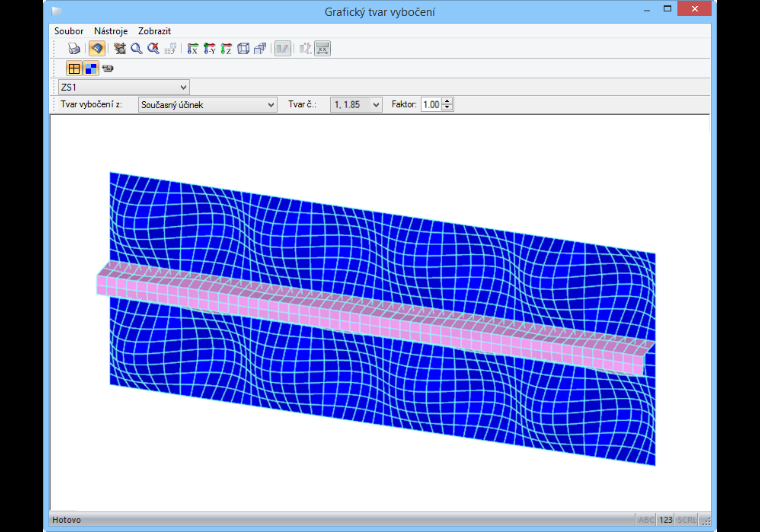Switch to the -Y axis view
Viewport: 760px width, 532px height.
[209, 48]
